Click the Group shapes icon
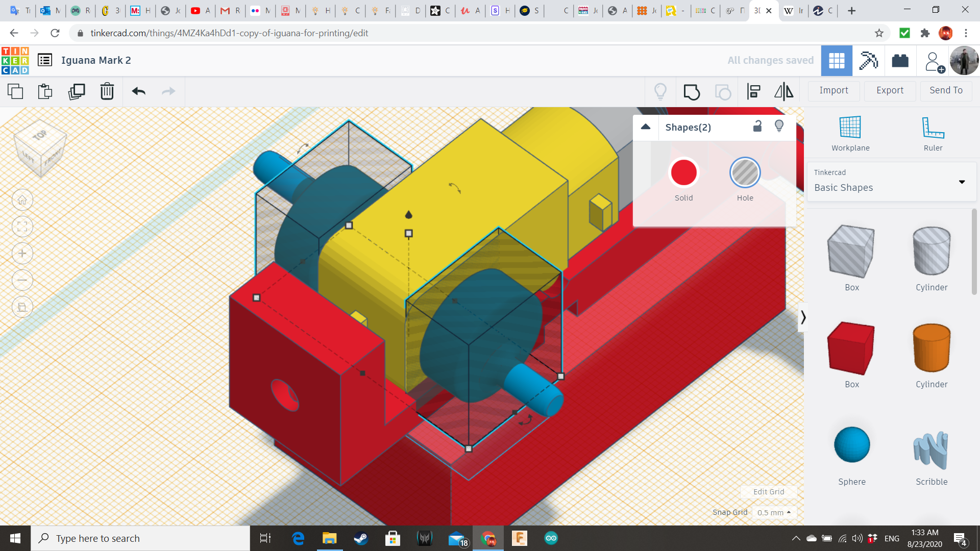This screenshot has width=980, height=551. pyautogui.click(x=692, y=92)
